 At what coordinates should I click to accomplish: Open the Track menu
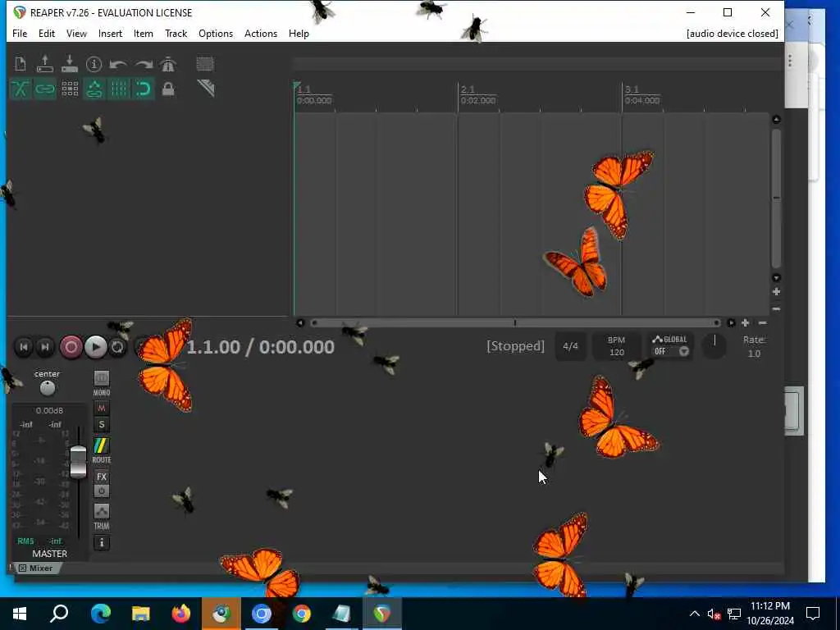[176, 33]
